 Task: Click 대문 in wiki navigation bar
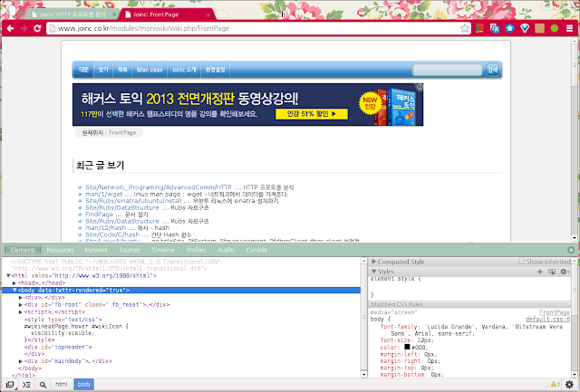83,70
